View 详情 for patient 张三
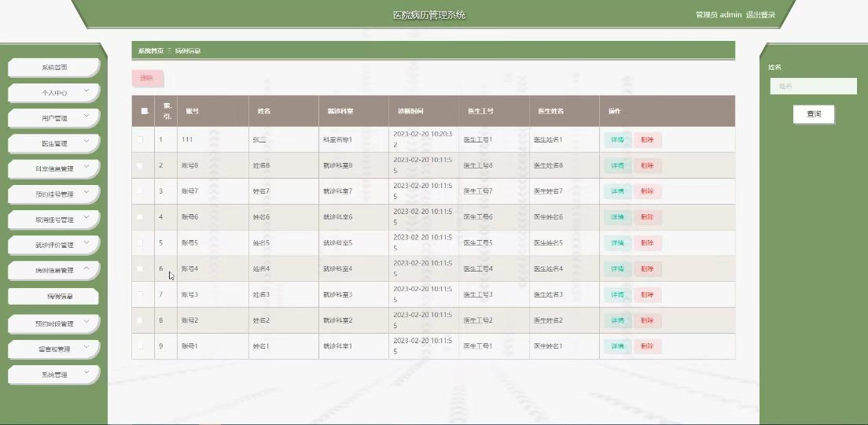The width and height of the screenshot is (868, 425). coord(617,140)
